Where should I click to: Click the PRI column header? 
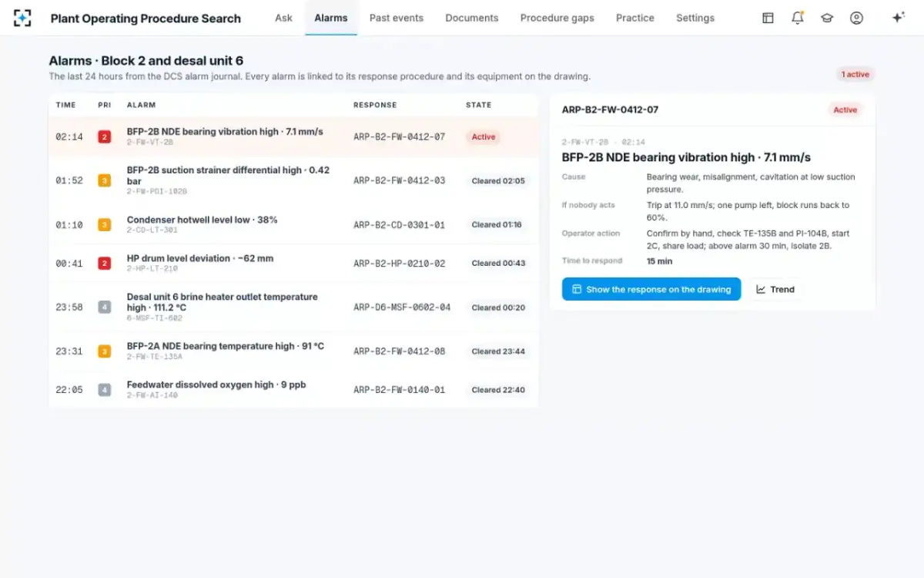click(104, 105)
